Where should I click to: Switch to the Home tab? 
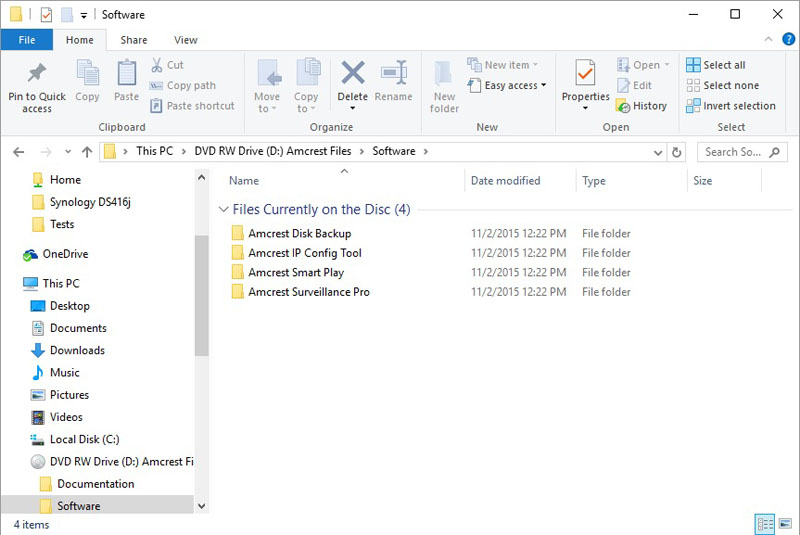point(80,40)
